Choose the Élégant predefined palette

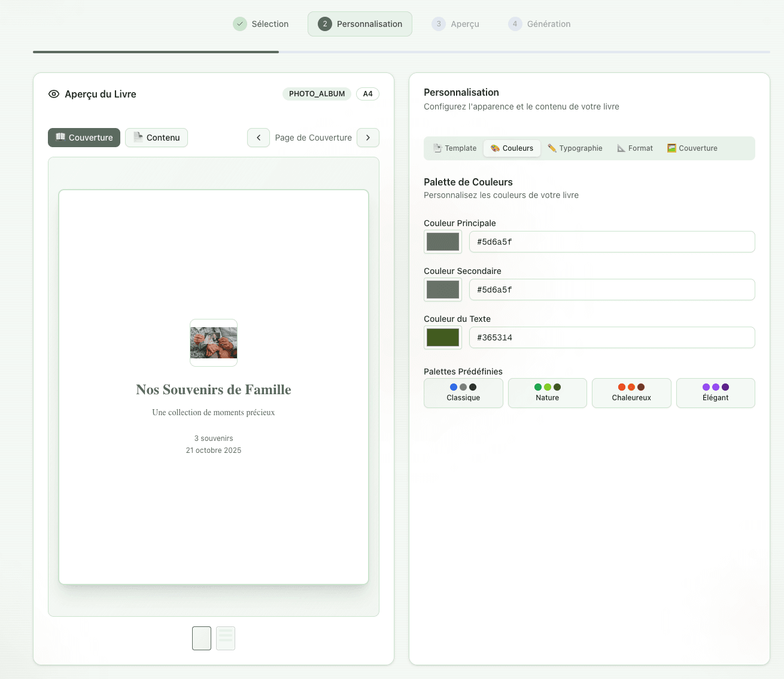(x=715, y=393)
